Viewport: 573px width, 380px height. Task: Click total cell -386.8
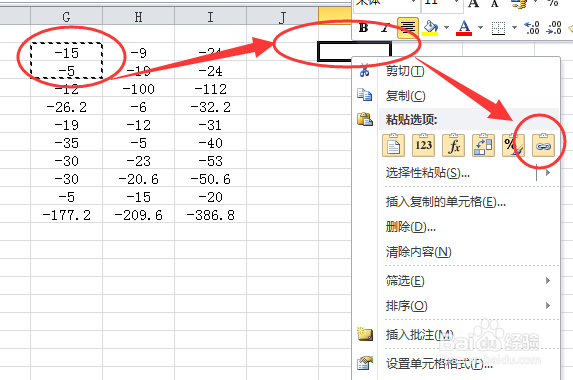tap(210, 215)
